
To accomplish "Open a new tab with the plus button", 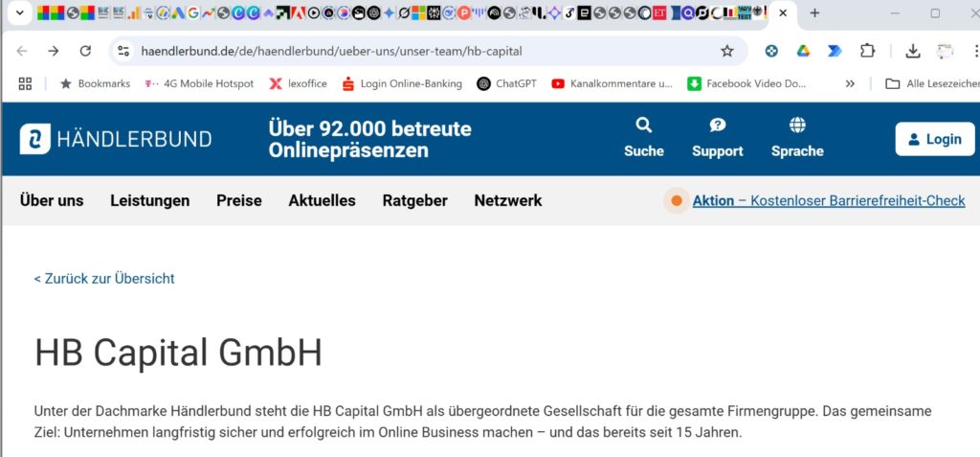I will pyautogui.click(x=814, y=13).
